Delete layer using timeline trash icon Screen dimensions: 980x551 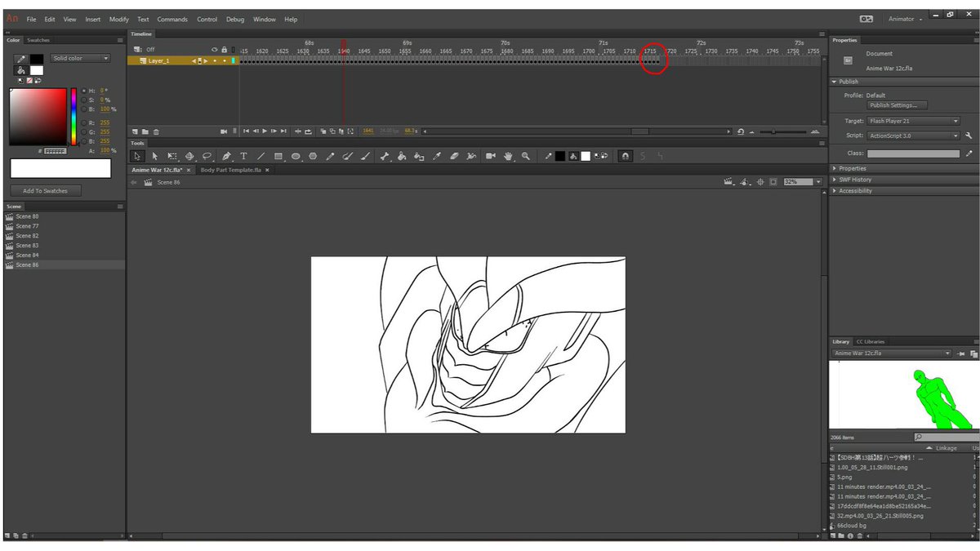pos(156,131)
